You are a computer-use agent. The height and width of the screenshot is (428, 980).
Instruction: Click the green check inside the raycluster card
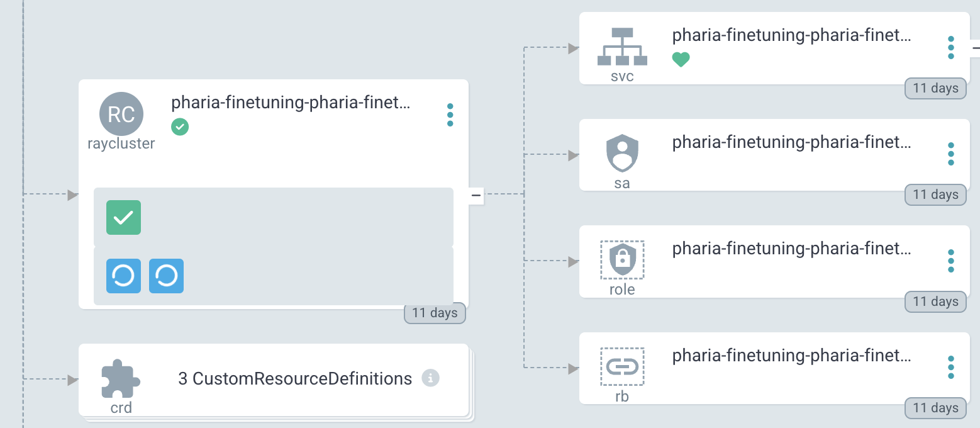123,217
